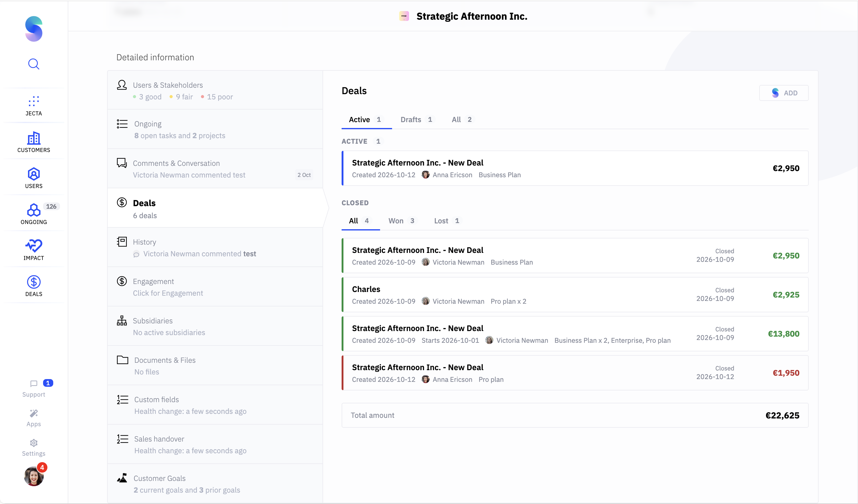858x504 pixels.
Task: Open the search magnifier icon
Action: point(34,64)
